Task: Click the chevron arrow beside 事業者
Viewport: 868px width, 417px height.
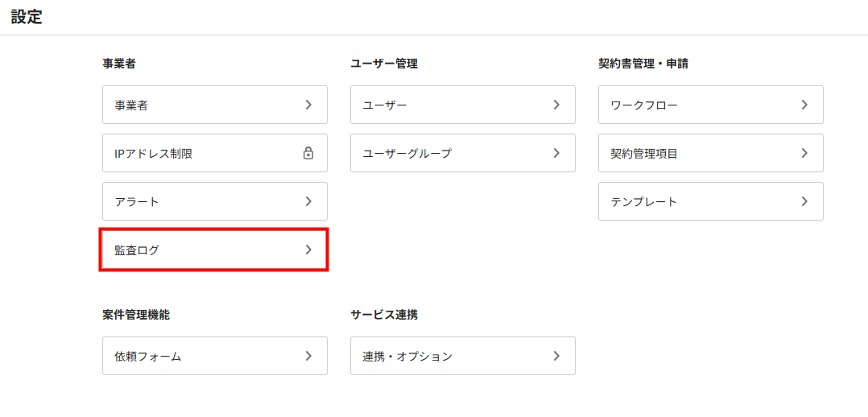Action: [x=308, y=105]
